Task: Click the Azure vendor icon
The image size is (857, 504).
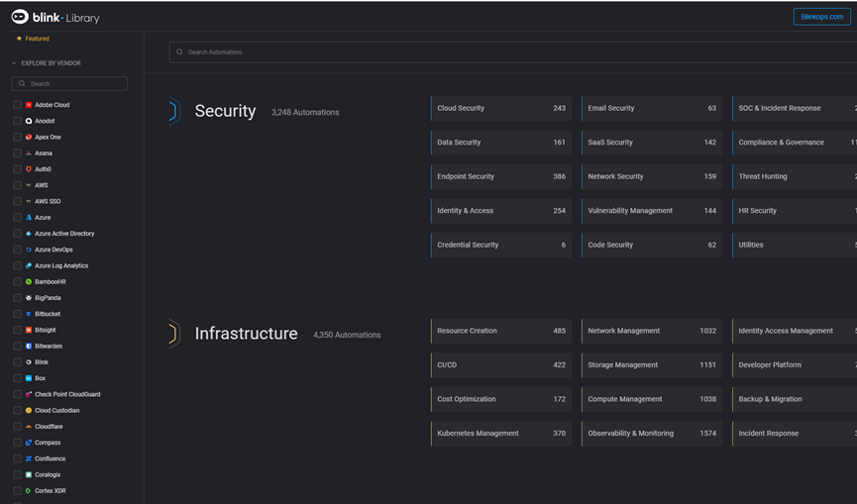Action: point(29,217)
